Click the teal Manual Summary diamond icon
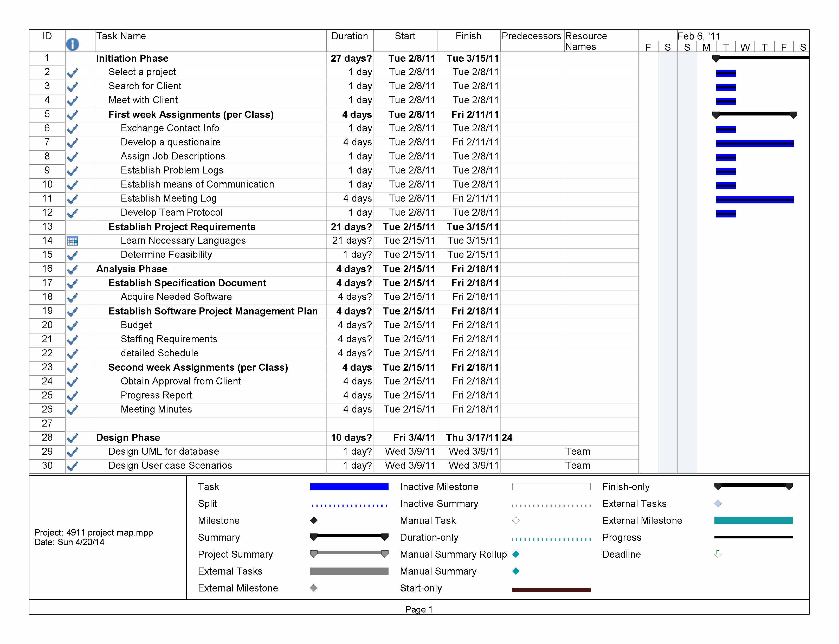 click(x=516, y=571)
